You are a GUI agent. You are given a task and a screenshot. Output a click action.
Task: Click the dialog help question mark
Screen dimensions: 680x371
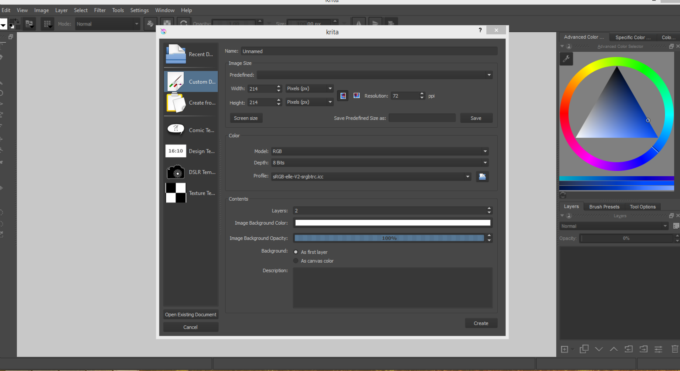[480, 30]
